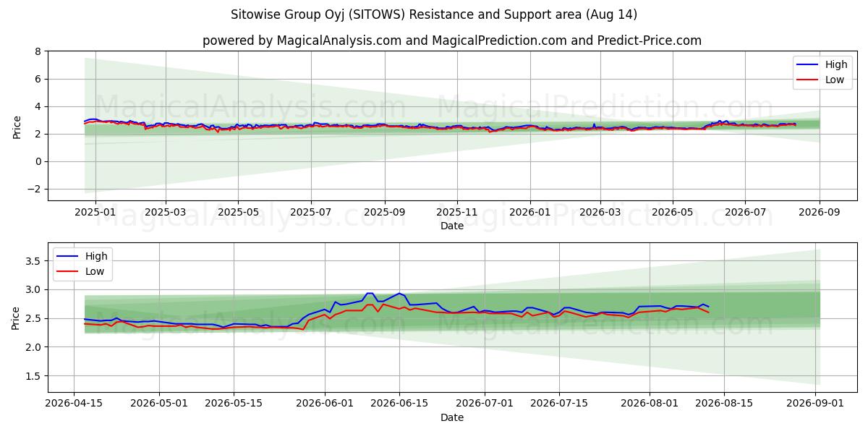
Task: Click the '2026-03' x-axis label in the top chart
Action: 600,213
